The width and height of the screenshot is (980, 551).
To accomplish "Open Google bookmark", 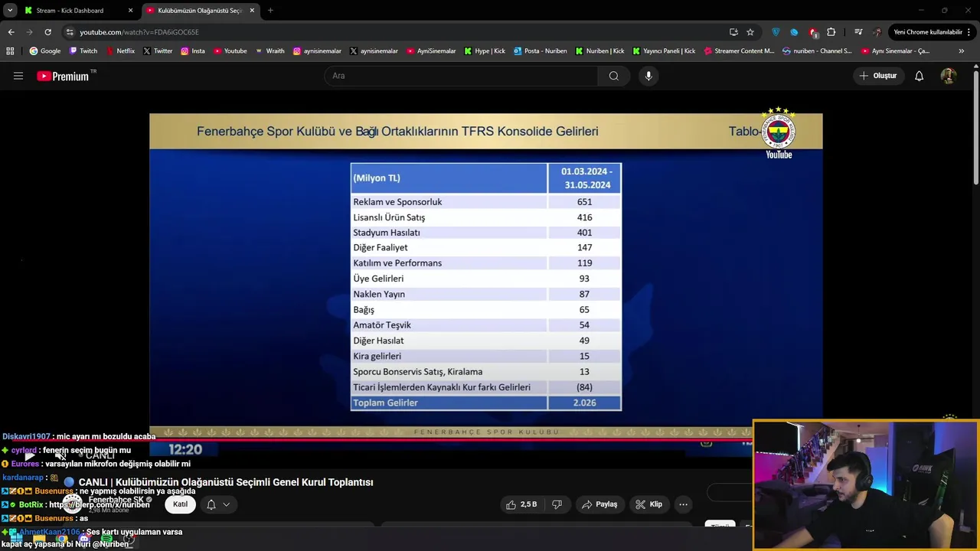I will pos(45,51).
